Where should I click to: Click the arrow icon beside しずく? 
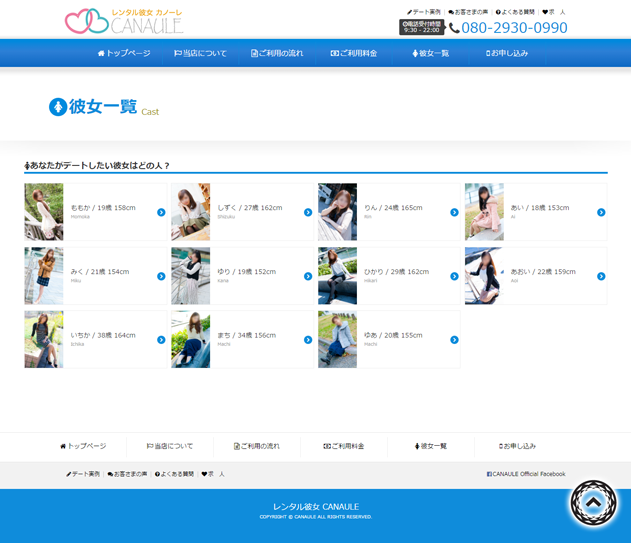(307, 212)
